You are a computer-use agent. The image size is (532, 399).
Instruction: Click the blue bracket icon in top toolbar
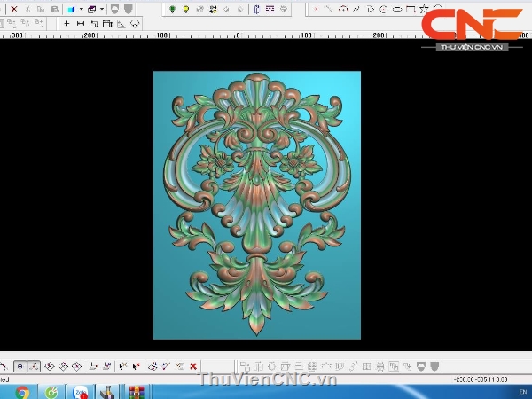256,9
